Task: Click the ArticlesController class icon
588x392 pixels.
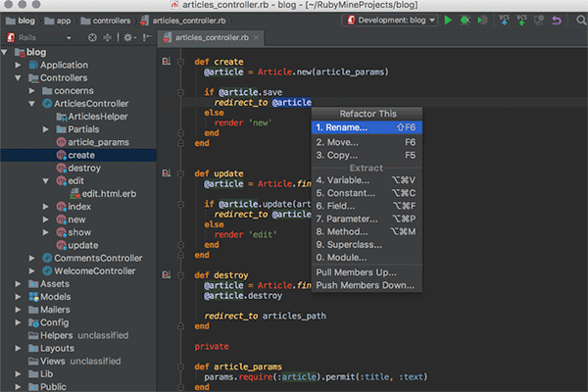Action: [x=47, y=104]
